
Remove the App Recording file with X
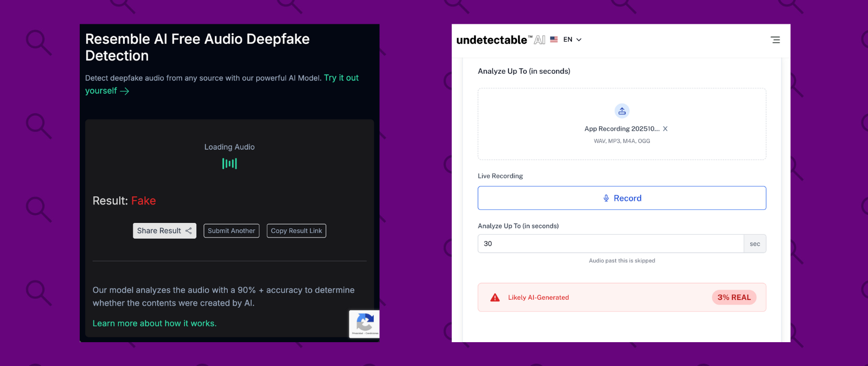[665, 129]
